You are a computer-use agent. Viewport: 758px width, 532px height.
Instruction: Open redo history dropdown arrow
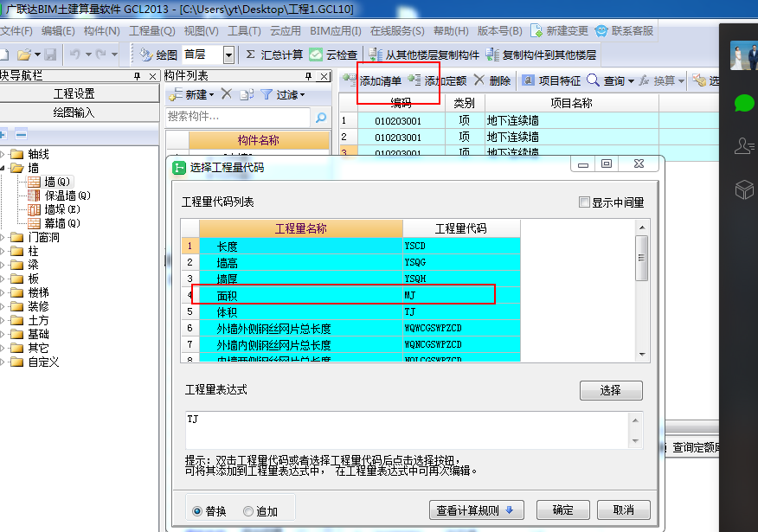pyautogui.click(x=114, y=54)
